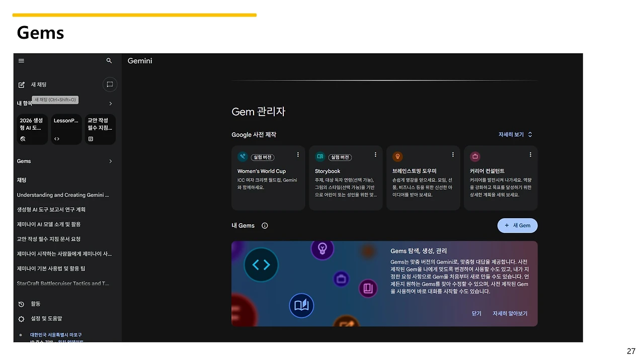Screen dimensions: 644x362
Task: Open the Storybook card three-dot menu
Action: coord(375,155)
